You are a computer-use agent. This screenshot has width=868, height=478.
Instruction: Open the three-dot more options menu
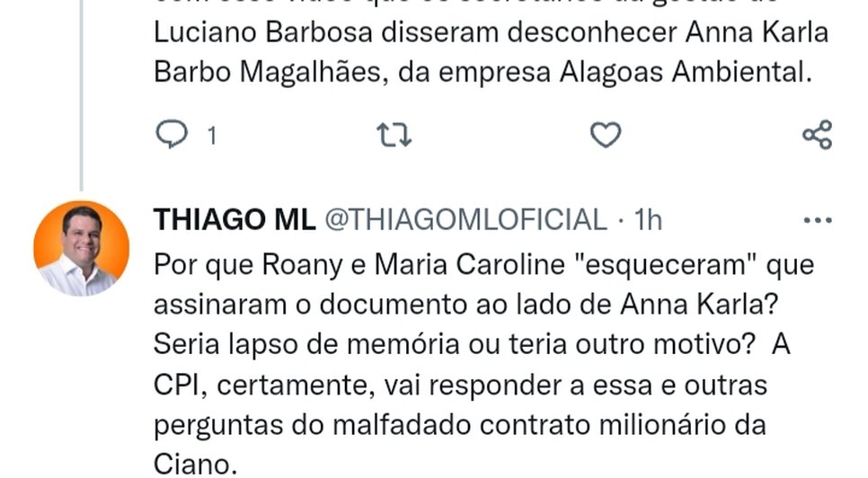point(818,220)
